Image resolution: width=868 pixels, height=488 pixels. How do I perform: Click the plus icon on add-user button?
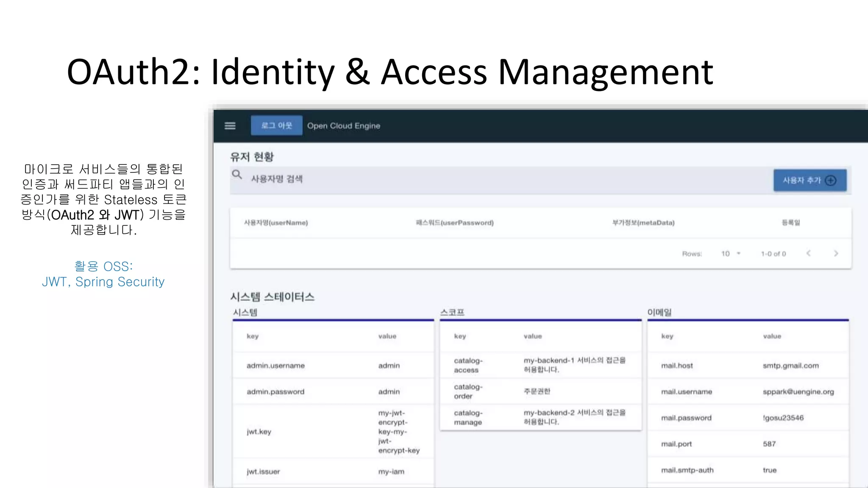tap(831, 180)
